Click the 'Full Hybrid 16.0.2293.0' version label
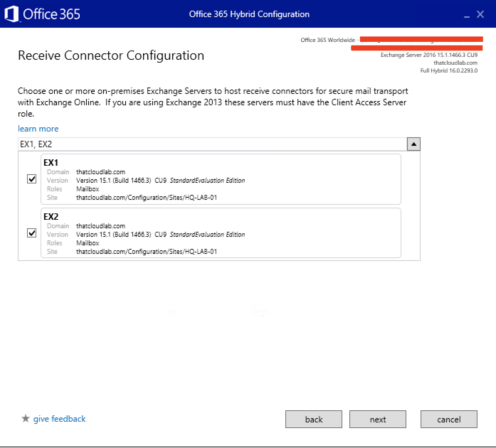Image resolution: width=496 pixels, height=448 pixels. tap(449, 70)
